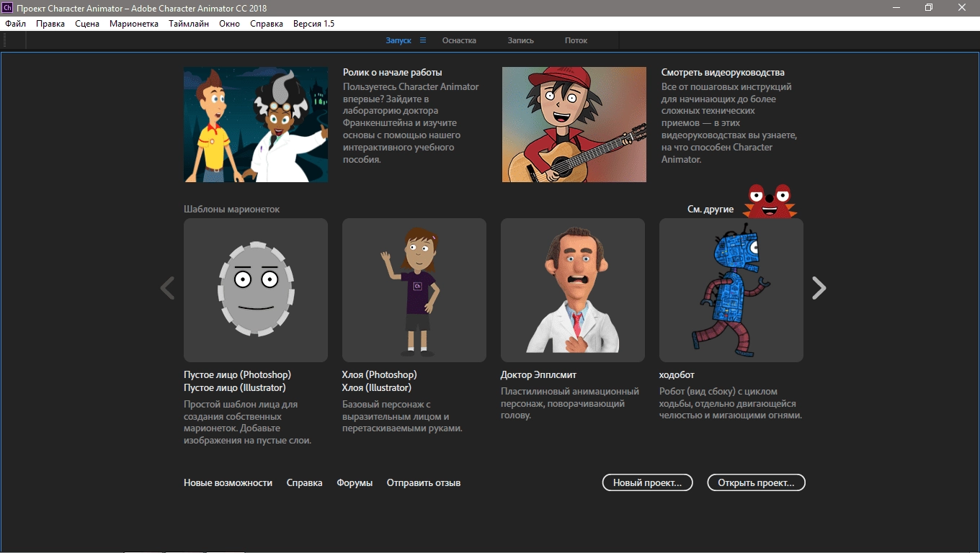The height and width of the screenshot is (553, 980).
Task: Open the Файл menu
Action: coord(15,24)
